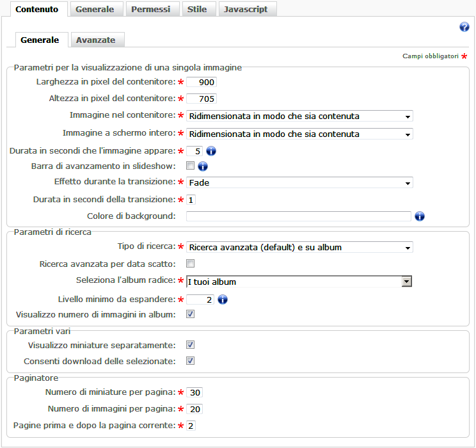This screenshot has height=448, width=476.
Task: Go to the Stile tab
Action: pos(198,10)
